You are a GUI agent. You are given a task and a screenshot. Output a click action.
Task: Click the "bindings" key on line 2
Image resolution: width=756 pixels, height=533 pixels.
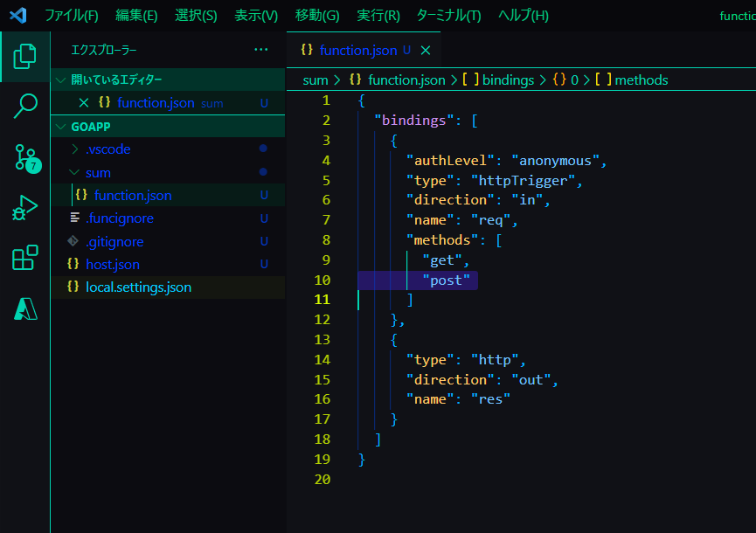pos(413,121)
